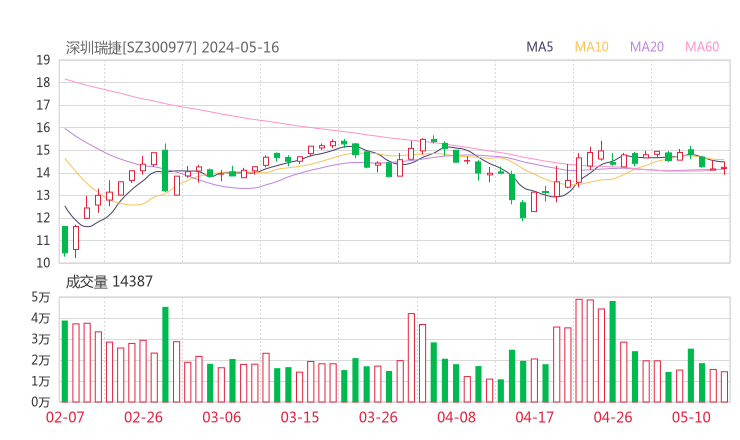The image size is (740, 440).
Task: Click the MA5 legend label
Action: point(539,47)
